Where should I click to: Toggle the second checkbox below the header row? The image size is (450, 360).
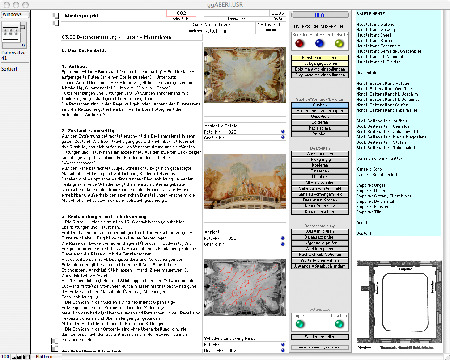pos(56,23)
